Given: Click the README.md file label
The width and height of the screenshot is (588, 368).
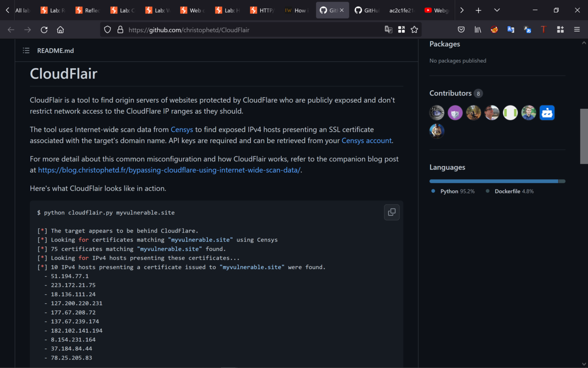Looking at the screenshot, I should 55,51.
